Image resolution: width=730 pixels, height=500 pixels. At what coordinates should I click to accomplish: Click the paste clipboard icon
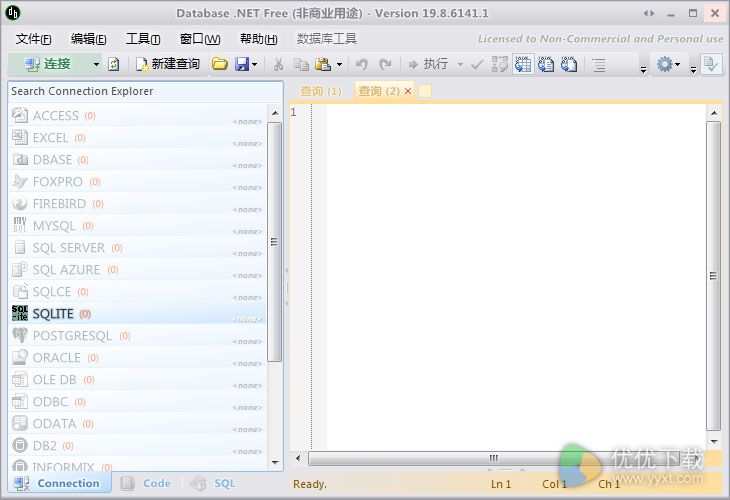coord(323,64)
